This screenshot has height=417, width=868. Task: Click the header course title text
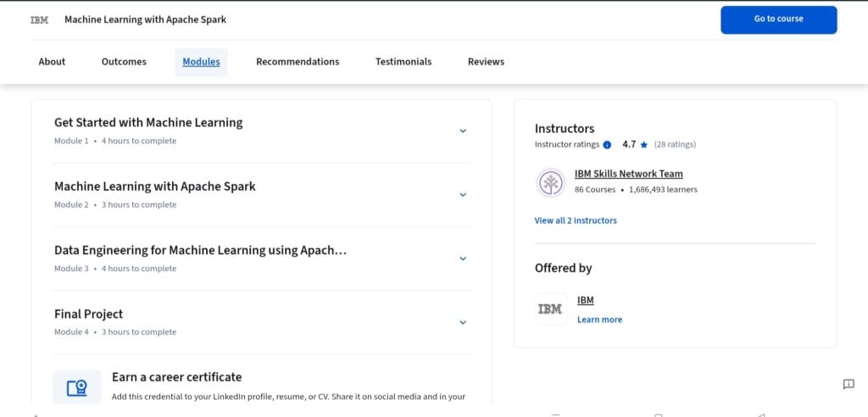coord(145,20)
